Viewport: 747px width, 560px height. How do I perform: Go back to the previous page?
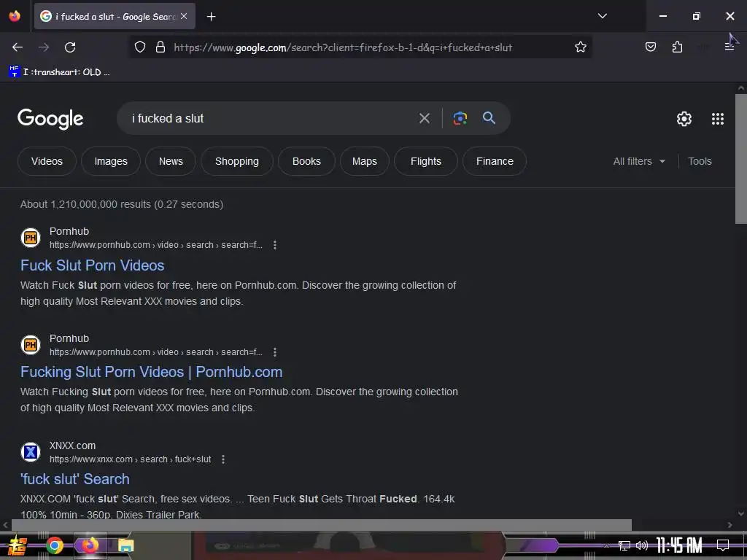coord(18,47)
